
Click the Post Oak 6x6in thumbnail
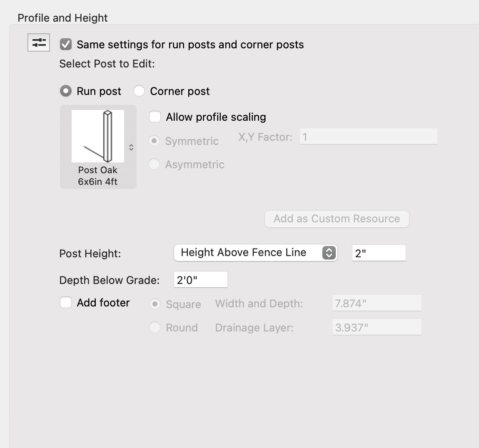pos(98,136)
